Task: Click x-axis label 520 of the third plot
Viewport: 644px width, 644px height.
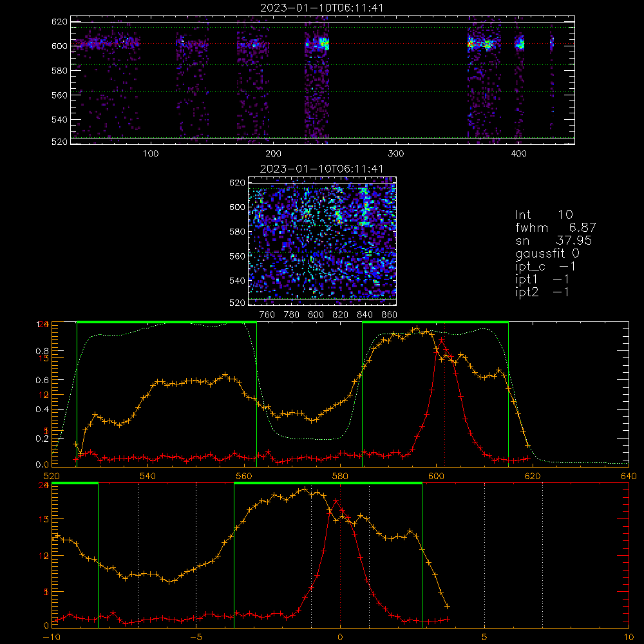Action: [52, 477]
